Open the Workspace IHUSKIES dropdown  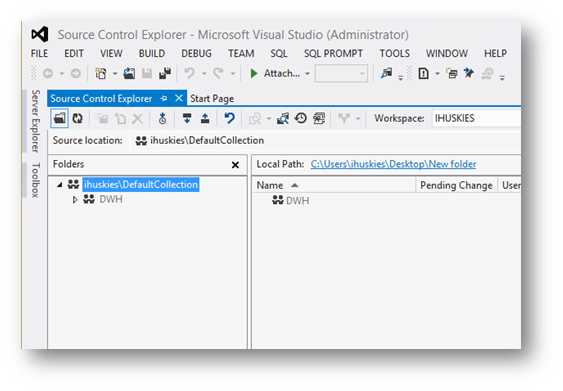476,118
